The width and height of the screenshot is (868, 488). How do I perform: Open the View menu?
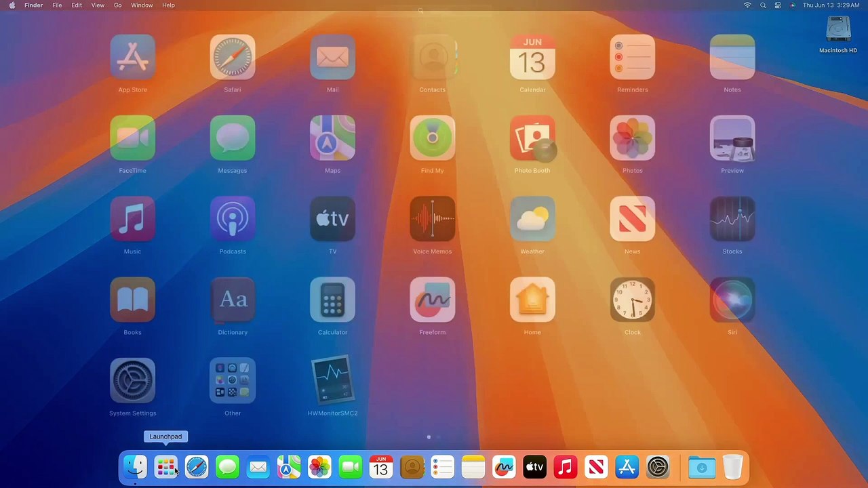click(x=98, y=5)
